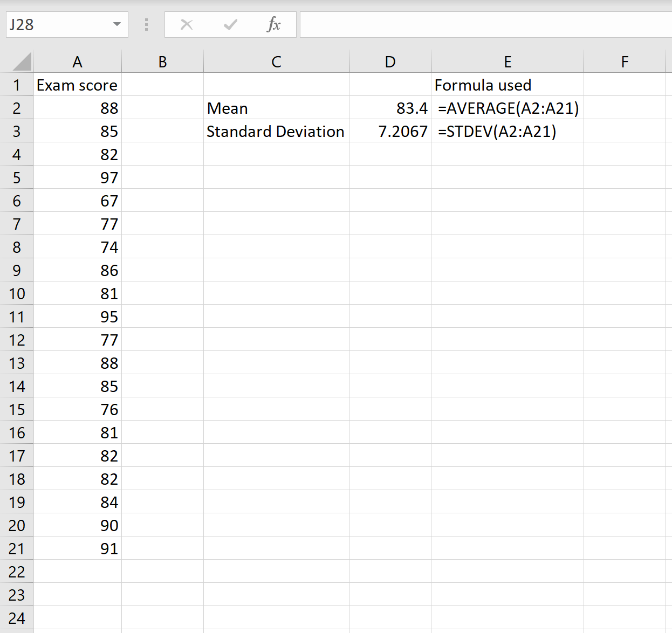The height and width of the screenshot is (633, 672).
Task: Select score 90 in row 20
Action: (78, 526)
